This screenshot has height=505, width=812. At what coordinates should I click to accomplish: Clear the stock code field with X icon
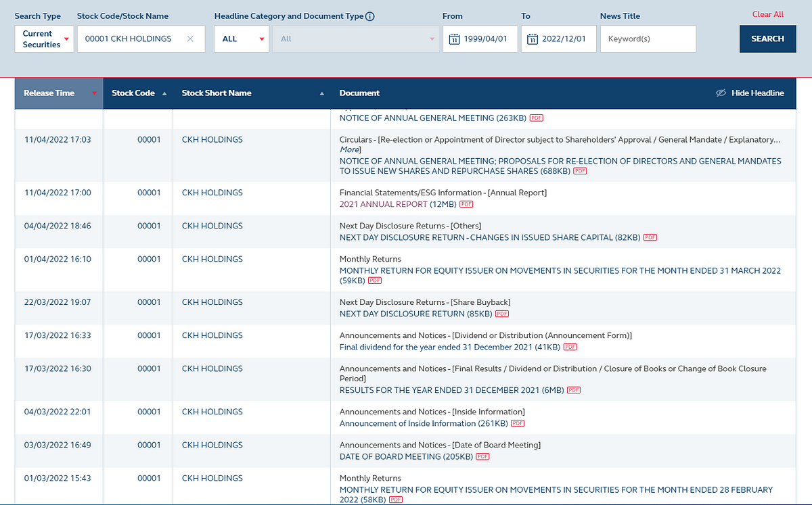190,39
